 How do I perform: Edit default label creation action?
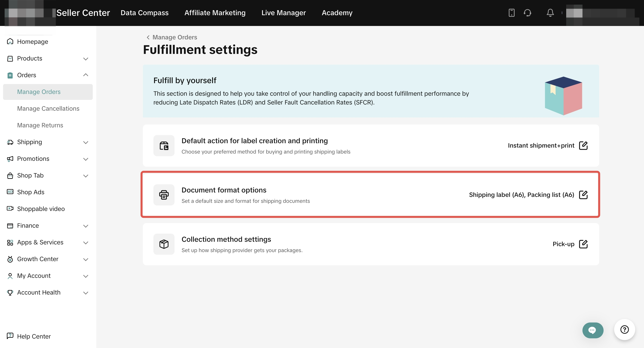click(x=583, y=146)
